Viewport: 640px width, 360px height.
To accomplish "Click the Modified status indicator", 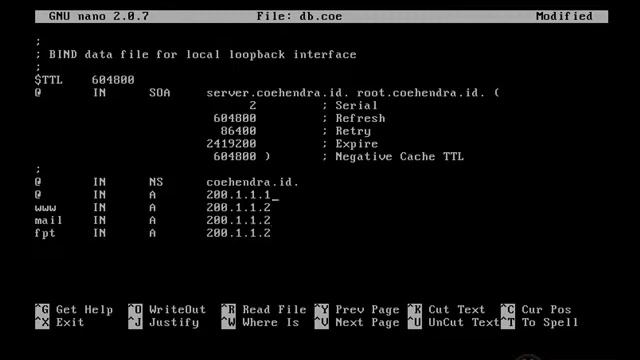I will click(564, 16).
